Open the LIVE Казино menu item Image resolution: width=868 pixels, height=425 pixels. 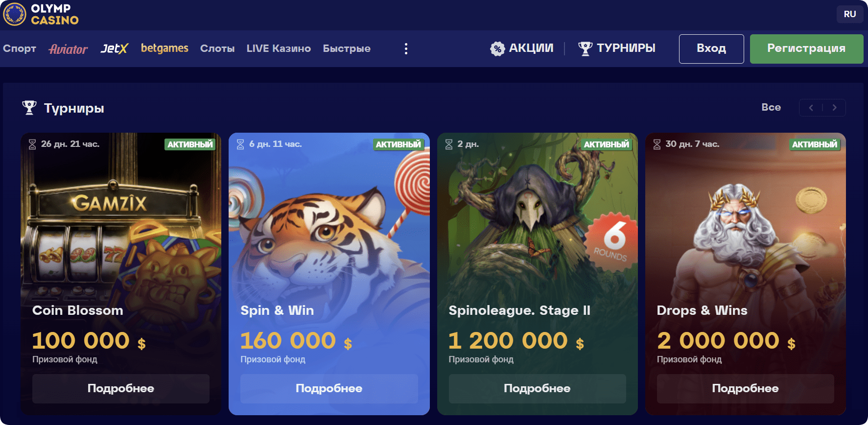coord(279,48)
